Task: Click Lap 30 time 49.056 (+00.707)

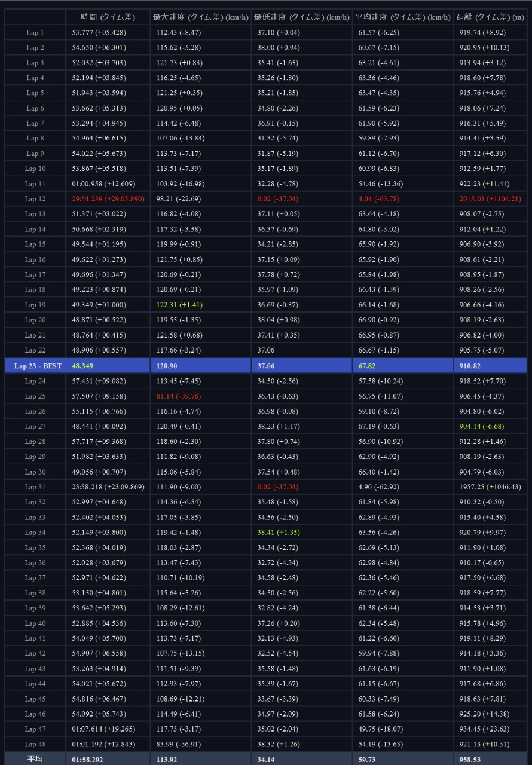Action: pyautogui.click(x=99, y=472)
